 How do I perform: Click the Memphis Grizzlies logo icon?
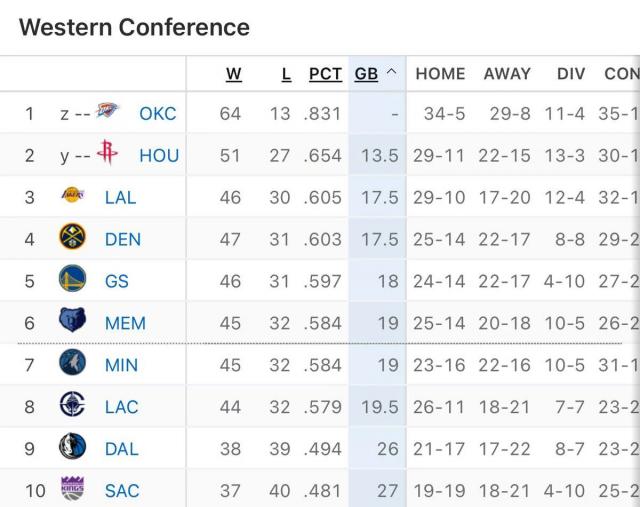point(73,322)
